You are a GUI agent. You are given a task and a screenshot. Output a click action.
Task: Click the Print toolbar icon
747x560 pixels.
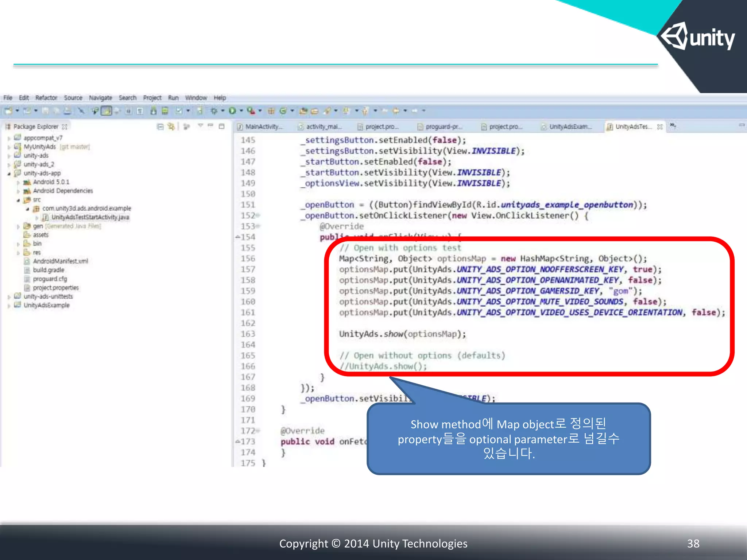(68, 110)
